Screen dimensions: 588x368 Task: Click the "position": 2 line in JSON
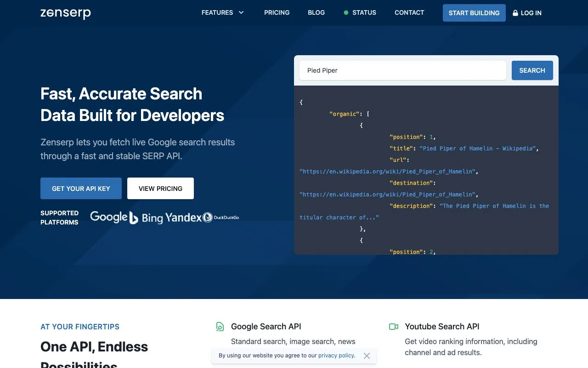413,252
